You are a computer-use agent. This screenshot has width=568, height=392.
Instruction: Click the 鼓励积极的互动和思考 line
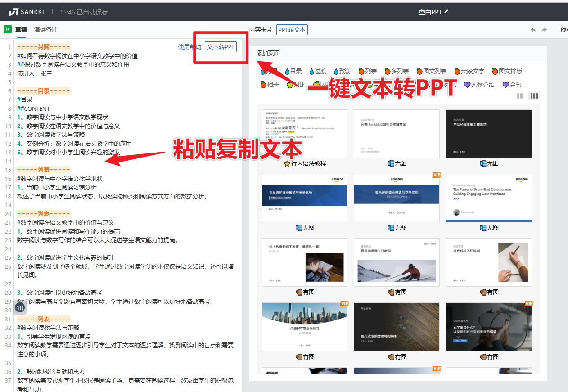pos(51,372)
